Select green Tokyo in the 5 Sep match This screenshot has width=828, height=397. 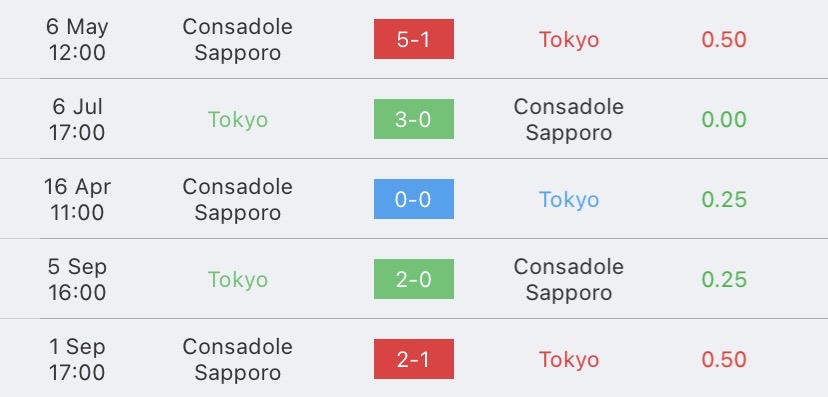[x=238, y=280]
